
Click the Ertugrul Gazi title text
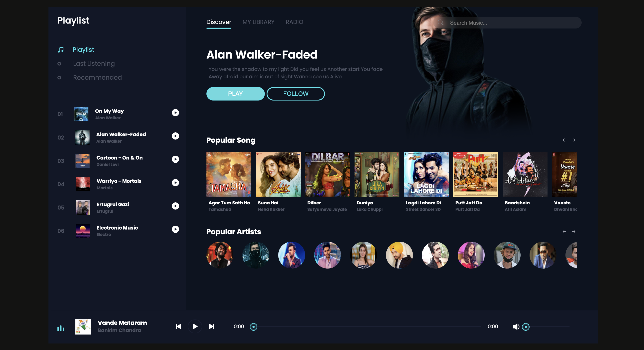(113, 204)
